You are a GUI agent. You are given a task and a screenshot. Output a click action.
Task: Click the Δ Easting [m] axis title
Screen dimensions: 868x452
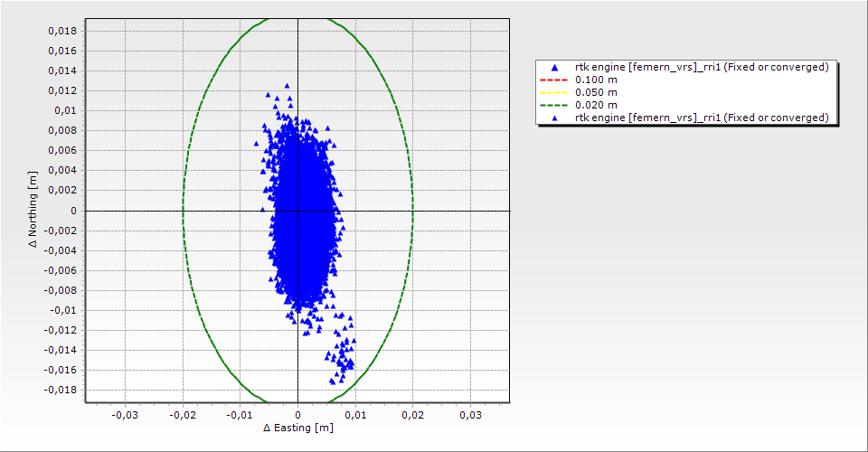(297, 428)
